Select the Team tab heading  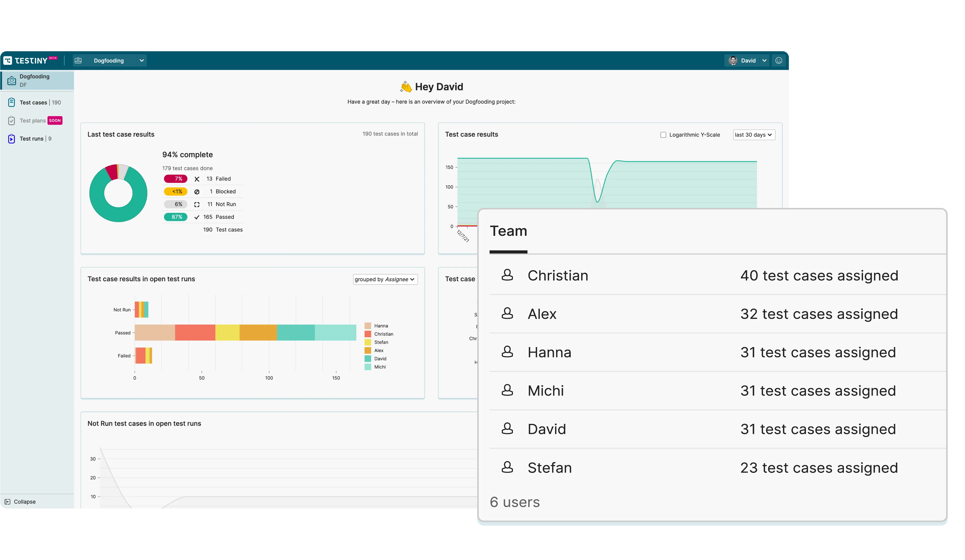[508, 231]
